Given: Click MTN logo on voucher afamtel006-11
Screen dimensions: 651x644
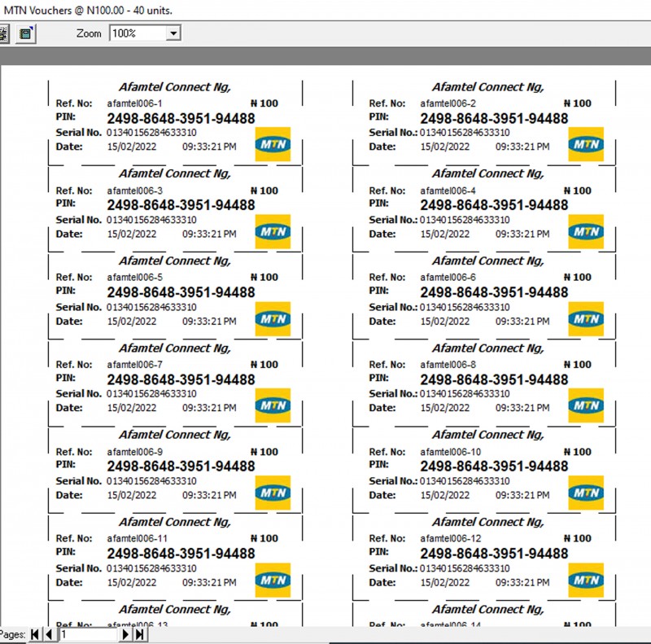Looking at the screenshot, I should pyautogui.click(x=273, y=580).
